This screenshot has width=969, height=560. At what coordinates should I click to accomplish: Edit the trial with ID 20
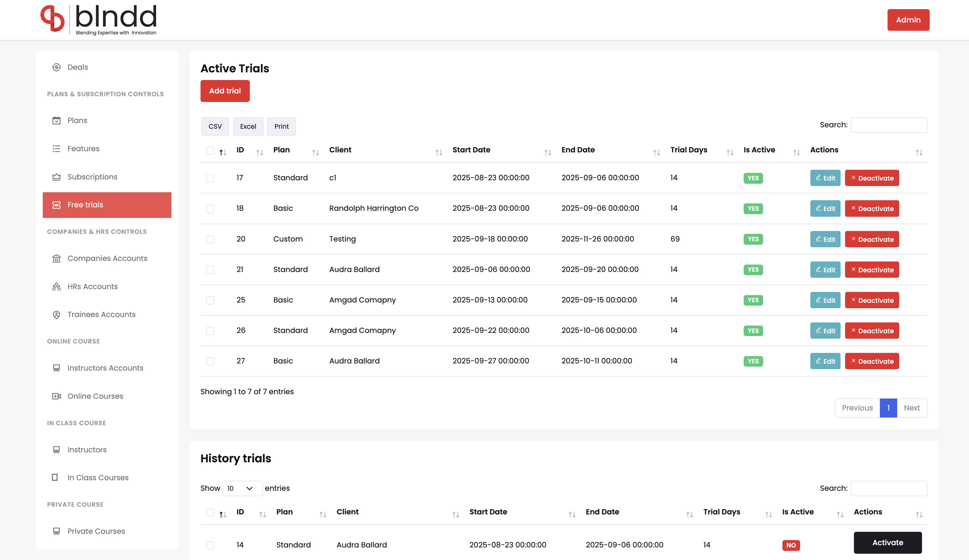825,239
